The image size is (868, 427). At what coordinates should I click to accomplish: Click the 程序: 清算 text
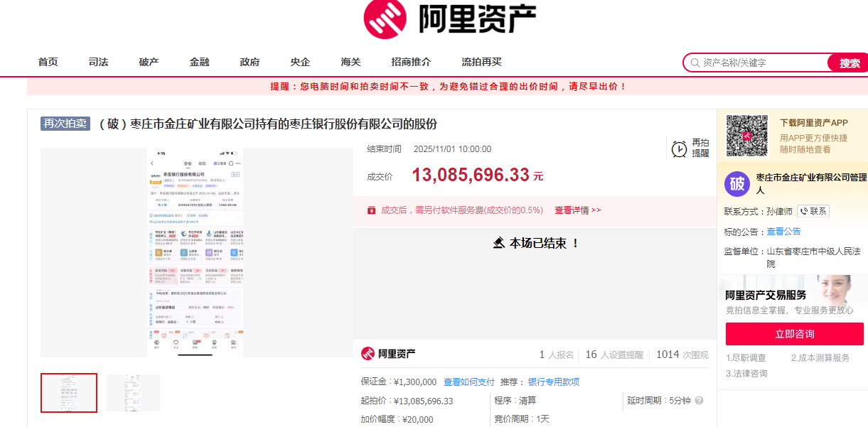[x=515, y=401]
